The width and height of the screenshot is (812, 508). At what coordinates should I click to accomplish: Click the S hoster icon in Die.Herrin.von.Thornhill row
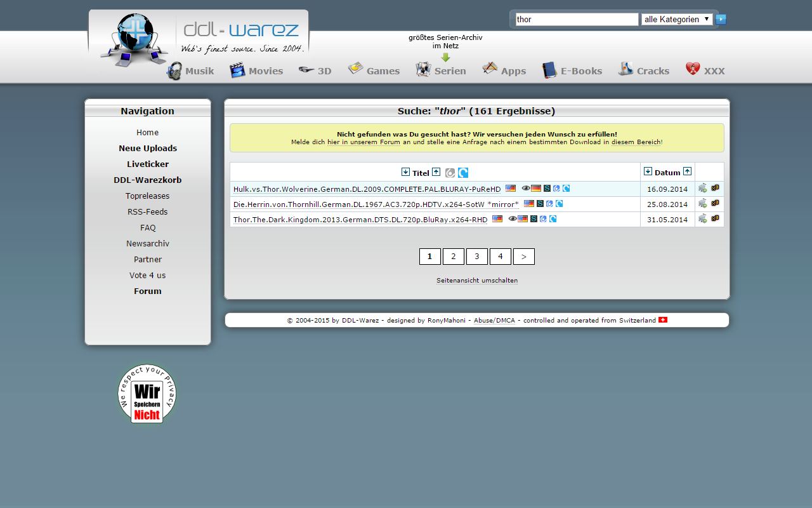point(540,204)
